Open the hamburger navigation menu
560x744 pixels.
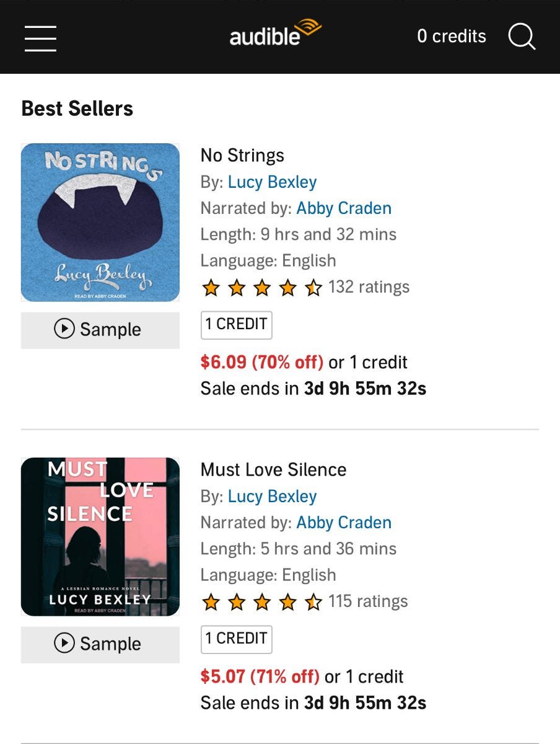point(40,38)
